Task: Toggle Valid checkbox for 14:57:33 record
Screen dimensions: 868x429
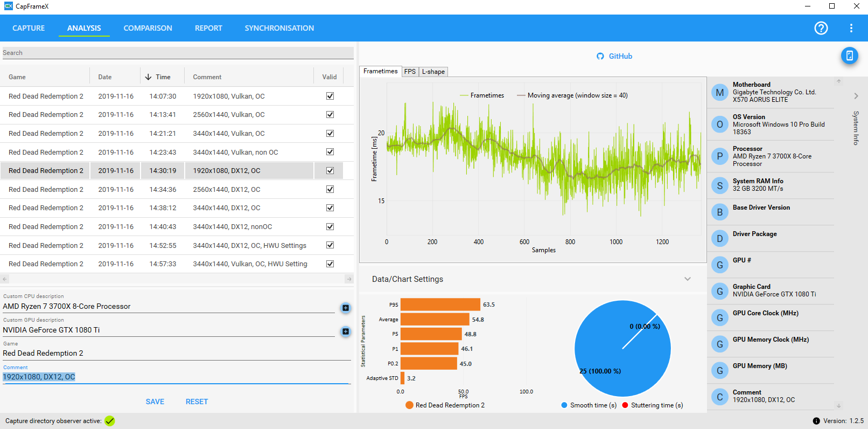Action: coord(330,264)
